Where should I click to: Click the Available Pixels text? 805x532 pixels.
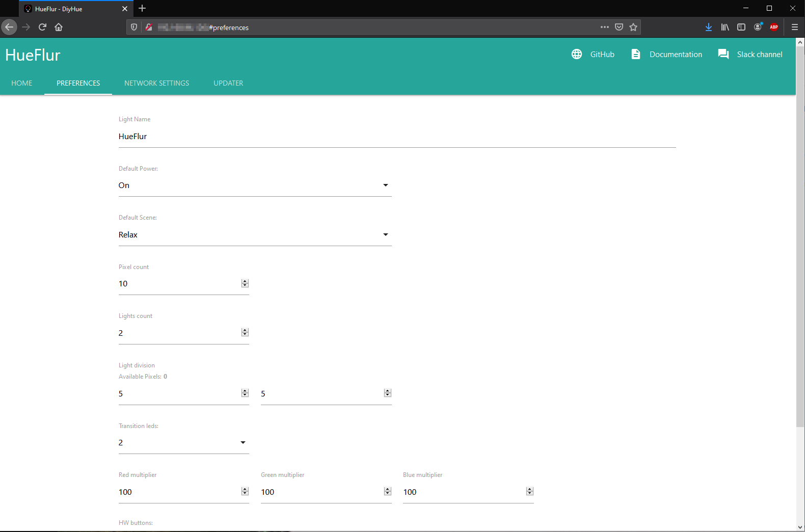click(x=143, y=377)
